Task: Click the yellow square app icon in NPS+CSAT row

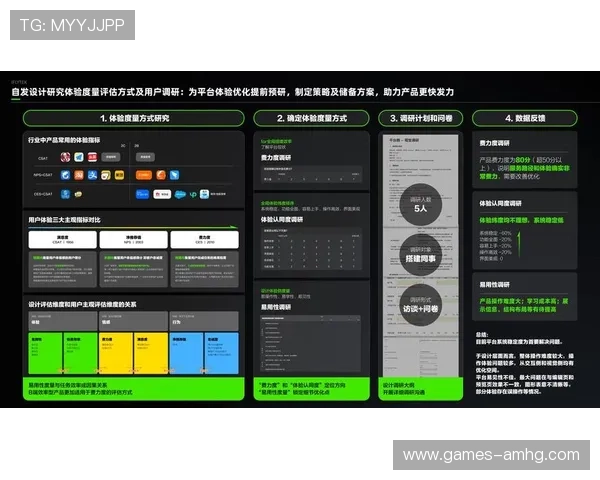Action: 119,175
